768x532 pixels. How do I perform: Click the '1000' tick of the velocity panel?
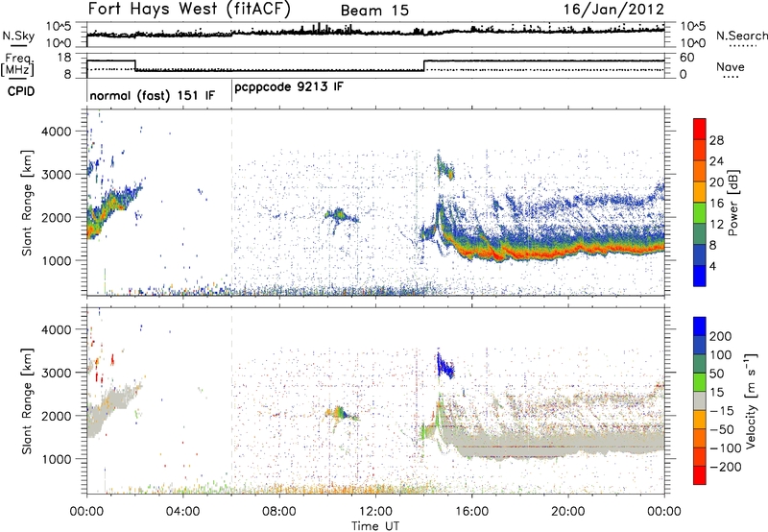pyautogui.click(x=57, y=459)
